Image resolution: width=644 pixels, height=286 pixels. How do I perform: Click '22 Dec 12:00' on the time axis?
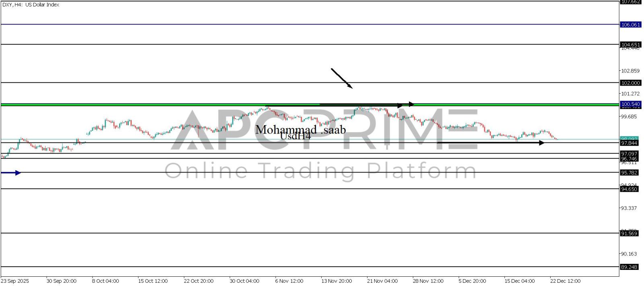(565, 281)
